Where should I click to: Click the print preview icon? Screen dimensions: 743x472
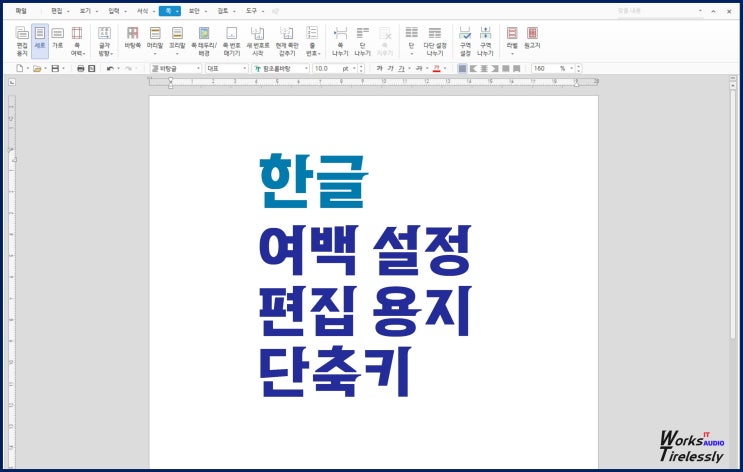tap(92, 68)
